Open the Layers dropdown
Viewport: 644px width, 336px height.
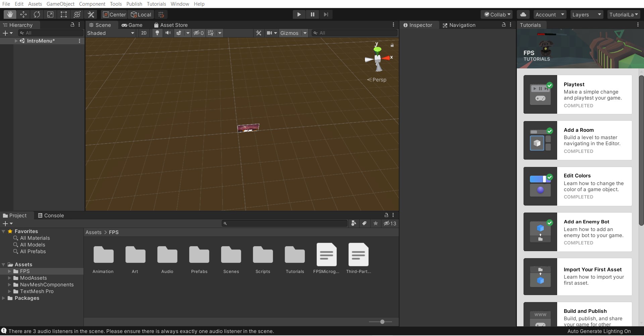[x=586, y=14]
